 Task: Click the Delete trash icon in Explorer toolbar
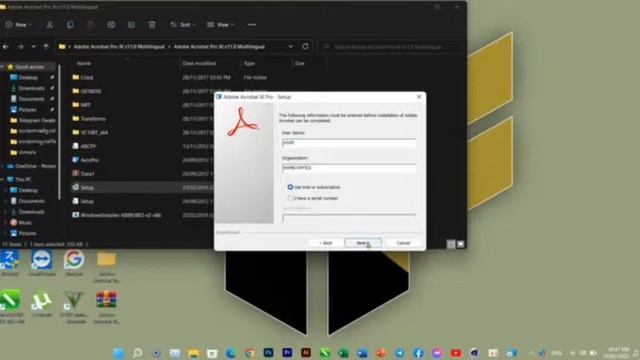click(152, 25)
